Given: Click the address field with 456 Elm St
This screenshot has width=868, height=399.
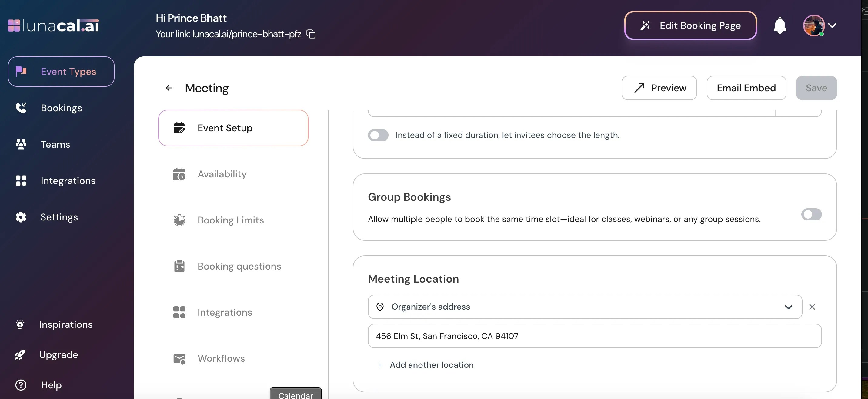Looking at the screenshot, I should 594,336.
